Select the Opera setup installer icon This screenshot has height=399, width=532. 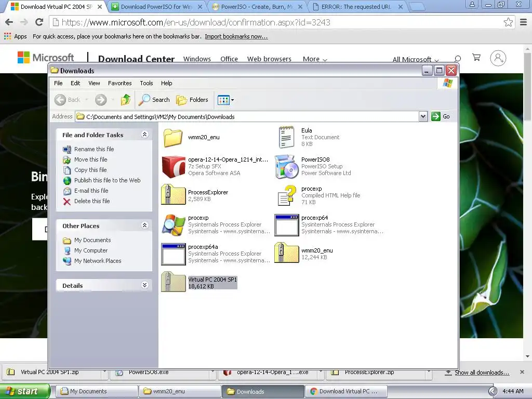coord(174,167)
